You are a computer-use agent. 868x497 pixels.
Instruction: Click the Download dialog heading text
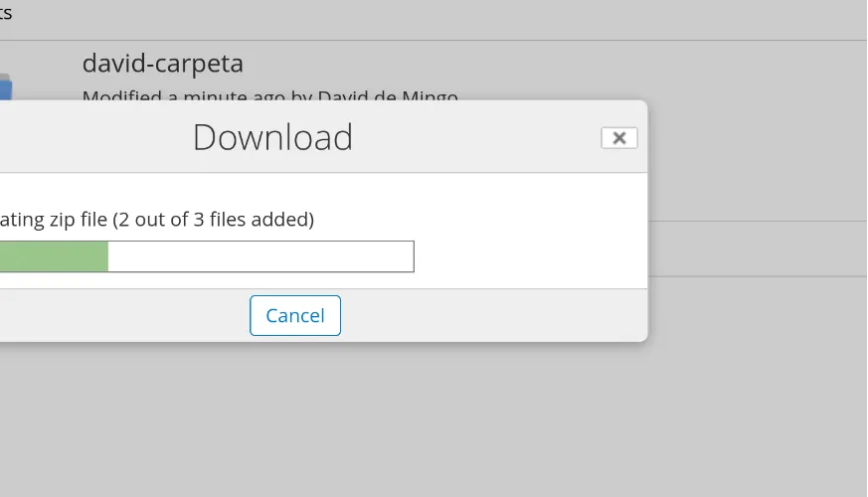pos(272,137)
